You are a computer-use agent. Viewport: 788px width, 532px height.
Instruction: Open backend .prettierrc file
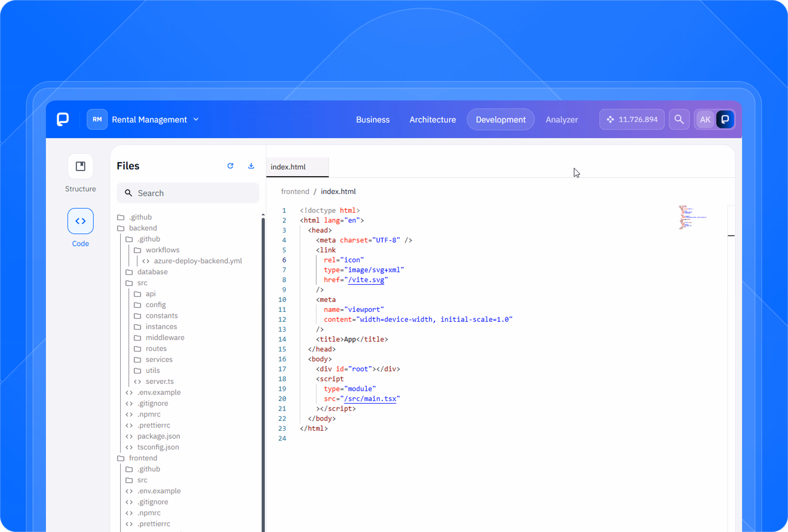click(x=148, y=425)
